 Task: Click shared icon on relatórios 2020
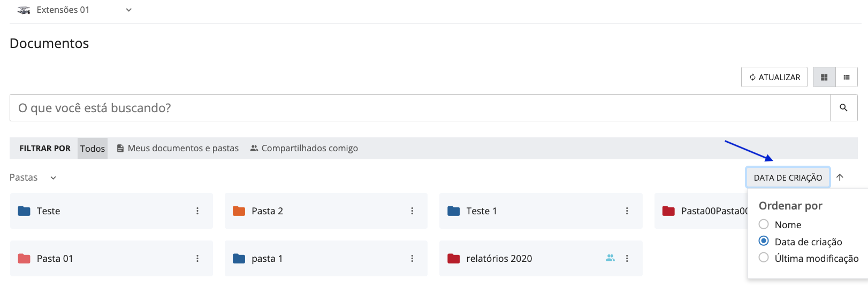point(610,258)
